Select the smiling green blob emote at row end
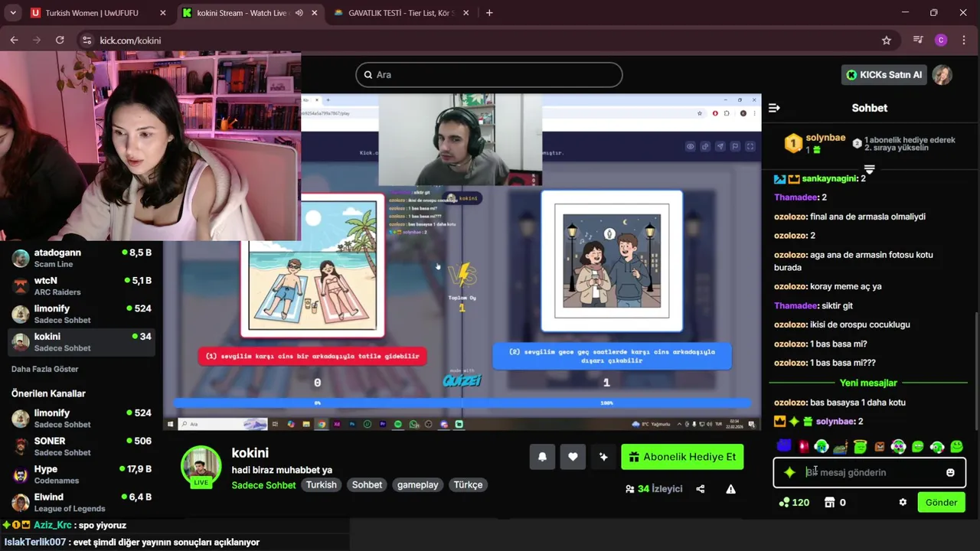 (x=956, y=446)
